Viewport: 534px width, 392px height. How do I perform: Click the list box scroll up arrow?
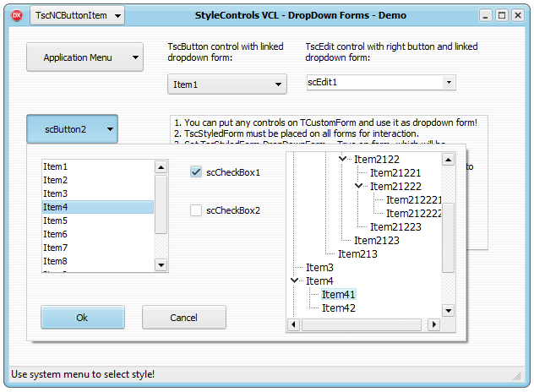tap(161, 167)
